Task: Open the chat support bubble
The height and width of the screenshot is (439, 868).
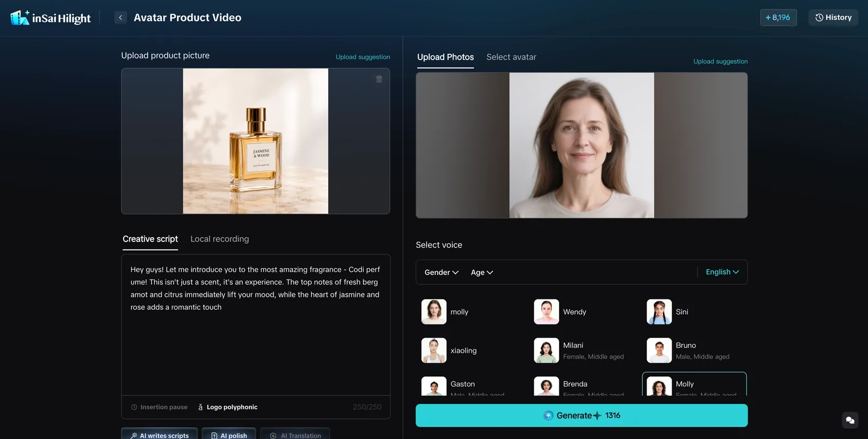Action: click(x=850, y=421)
